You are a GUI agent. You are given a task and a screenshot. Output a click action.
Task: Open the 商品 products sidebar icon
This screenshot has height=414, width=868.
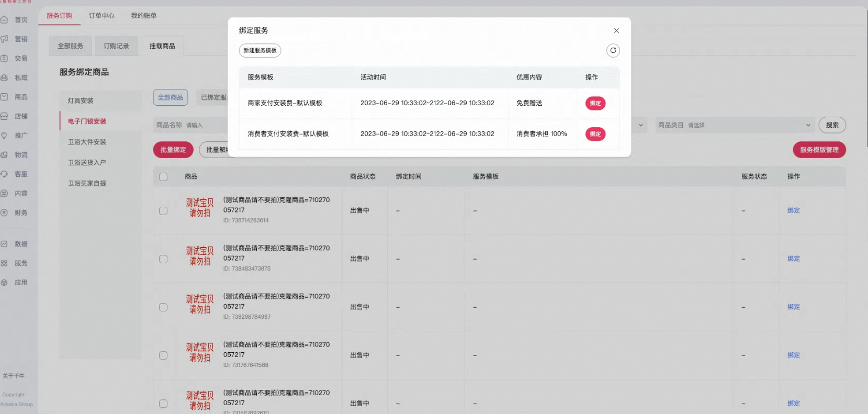pyautogui.click(x=4, y=97)
